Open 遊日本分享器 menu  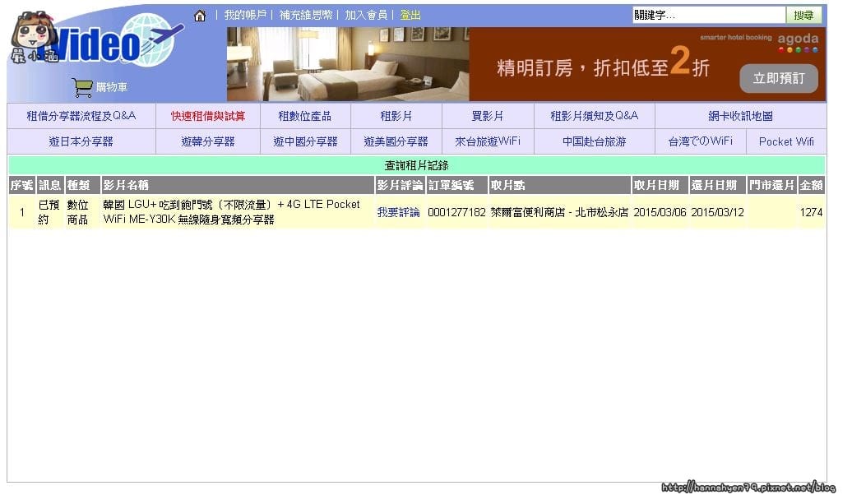tap(81, 141)
